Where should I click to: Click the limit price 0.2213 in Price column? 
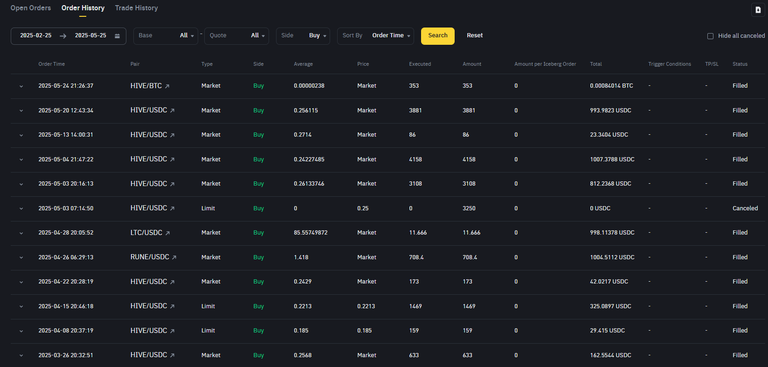pos(365,306)
